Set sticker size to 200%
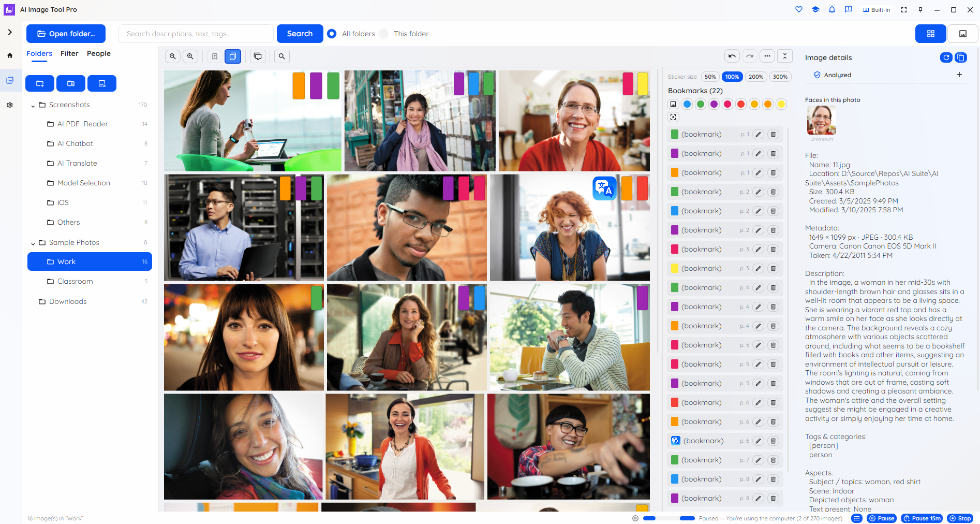This screenshot has width=980, height=524. [756, 77]
